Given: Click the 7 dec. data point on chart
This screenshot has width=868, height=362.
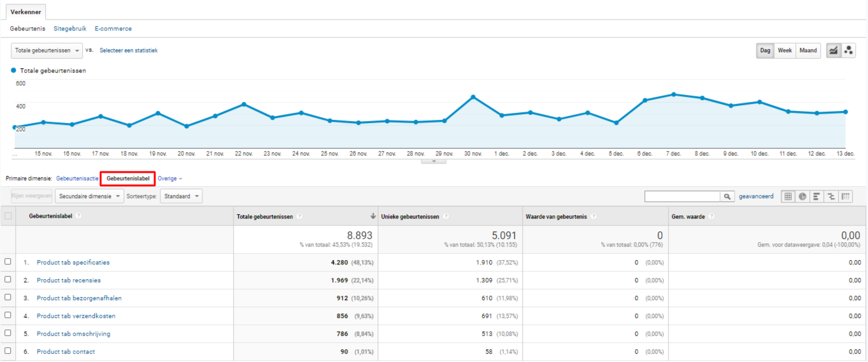Looking at the screenshot, I should tap(673, 94).
